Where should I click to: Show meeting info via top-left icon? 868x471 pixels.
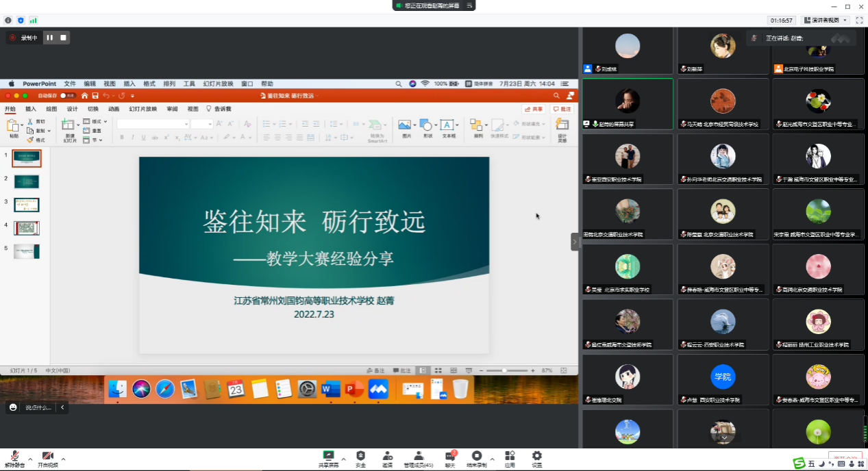(8, 21)
